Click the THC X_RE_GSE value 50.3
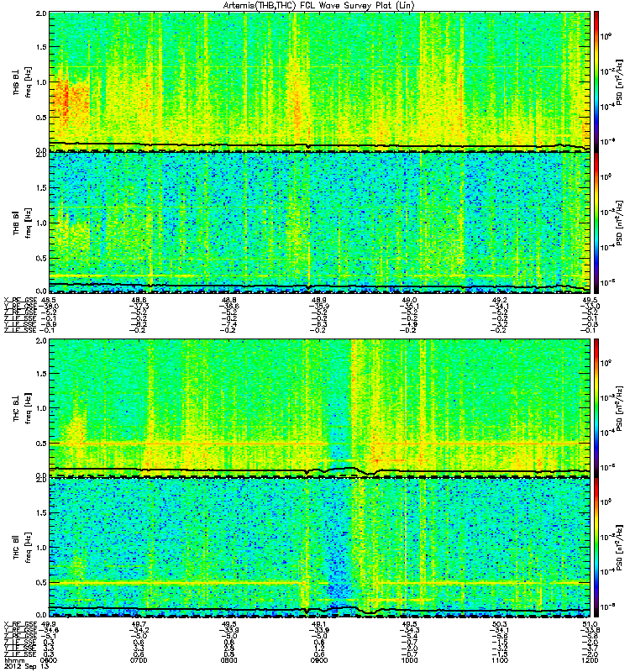The image size is (630, 672). (x=500, y=624)
